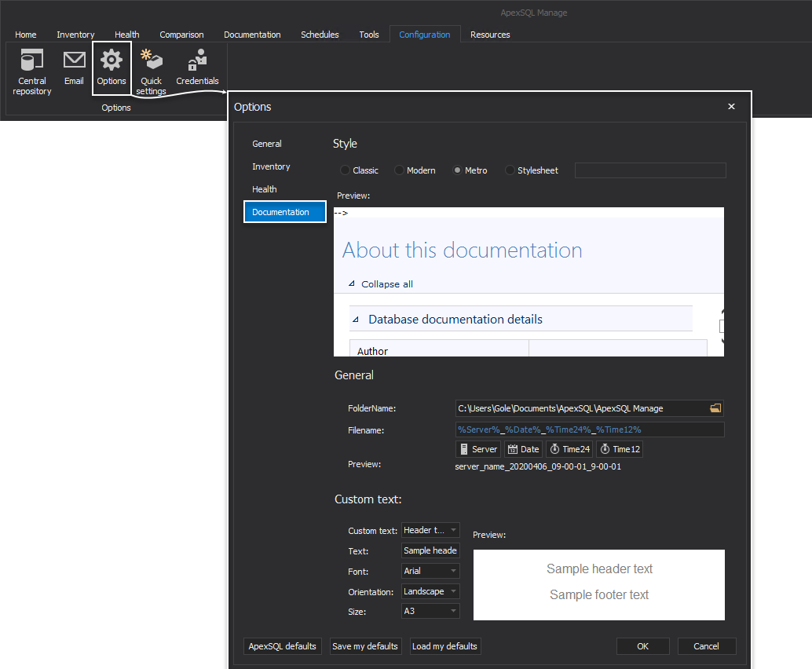Select Documentation in the Options sidebar
The width and height of the screenshot is (812, 669).
285,212
